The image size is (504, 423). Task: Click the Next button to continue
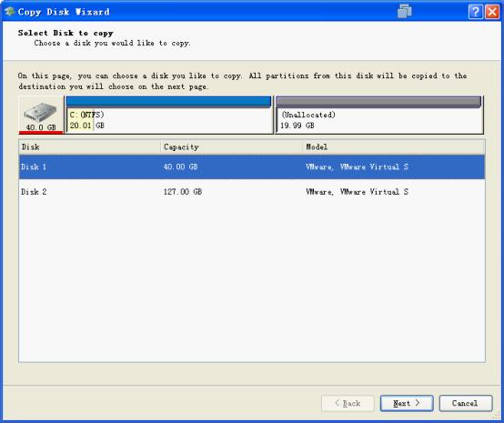point(407,403)
